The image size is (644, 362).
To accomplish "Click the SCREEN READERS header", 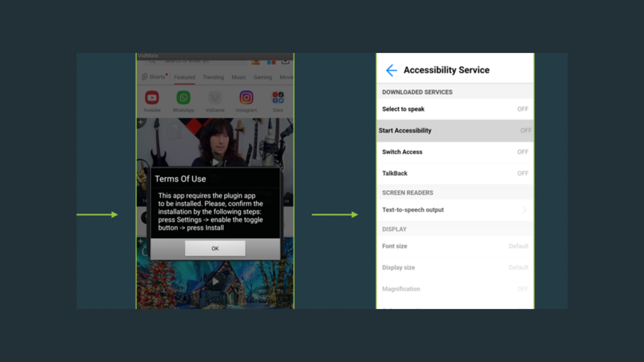I will [408, 193].
